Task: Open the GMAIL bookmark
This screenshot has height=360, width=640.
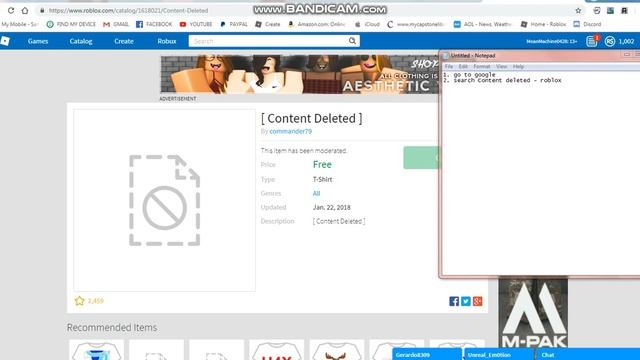Action: [116, 24]
